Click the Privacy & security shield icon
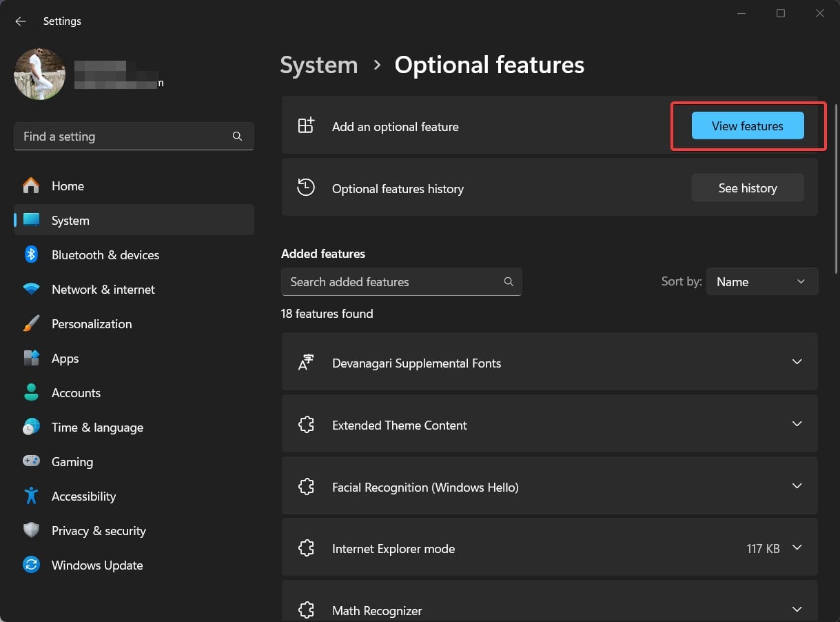Viewport: 840px width, 622px height. (x=31, y=531)
